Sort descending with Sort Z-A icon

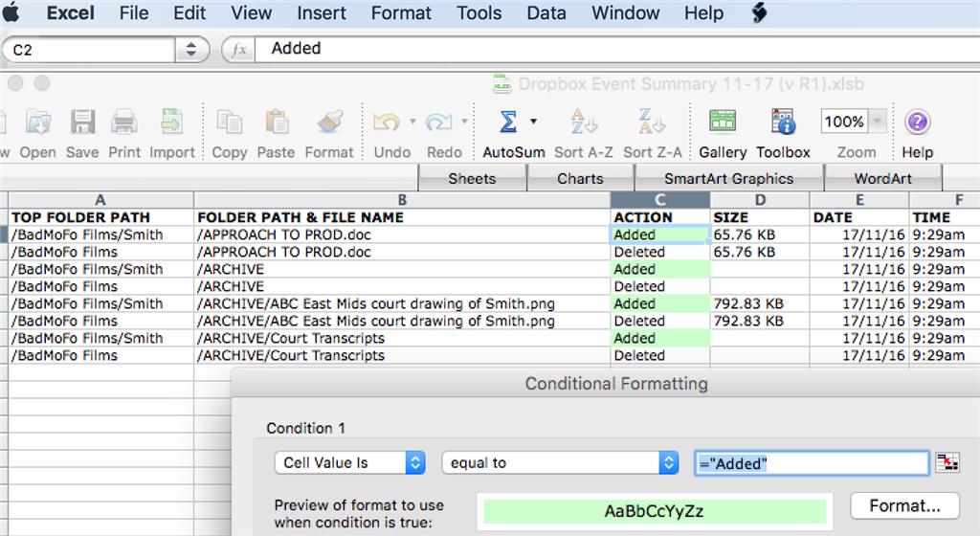(652, 122)
